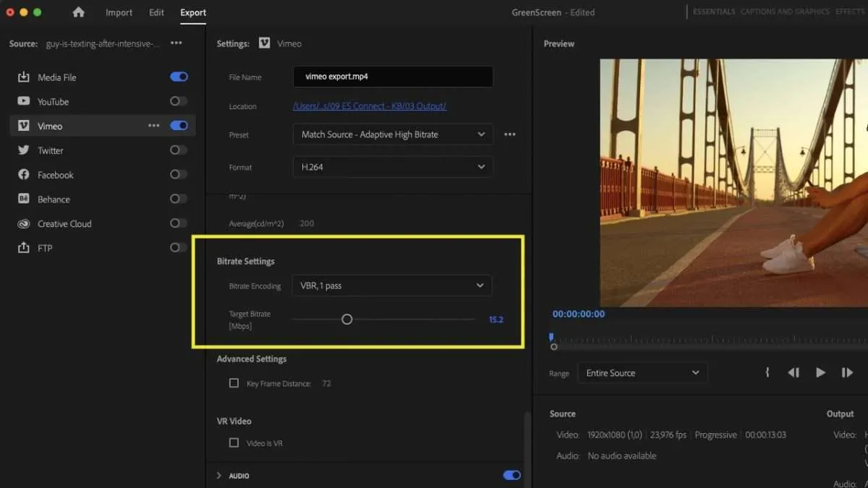Click the Behance publish icon

click(x=24, y=199)
